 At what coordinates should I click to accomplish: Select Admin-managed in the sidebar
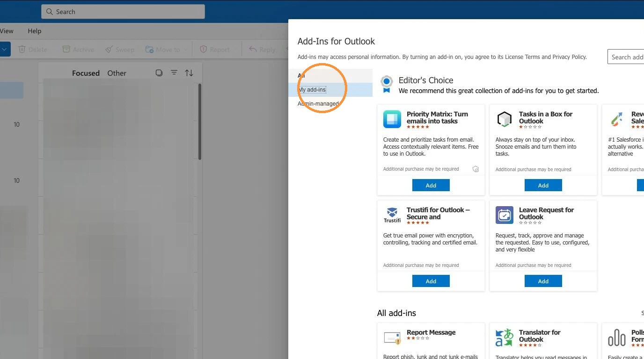(x=330, y=104)
